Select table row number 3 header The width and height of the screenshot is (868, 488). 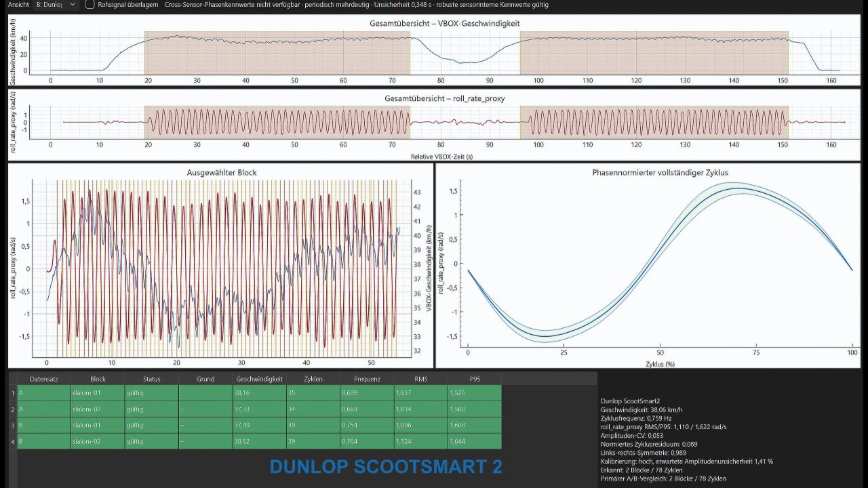point(13,425)
